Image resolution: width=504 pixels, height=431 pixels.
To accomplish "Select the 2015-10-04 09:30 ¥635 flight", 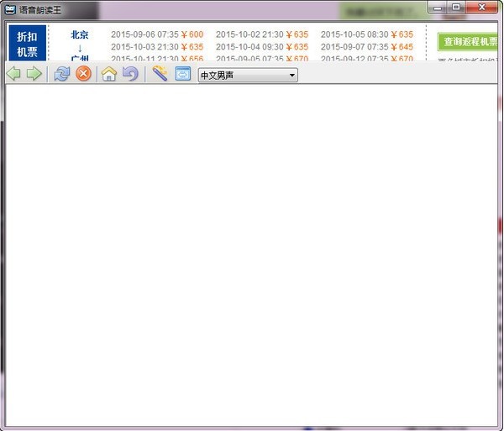I will pos(262,47).
